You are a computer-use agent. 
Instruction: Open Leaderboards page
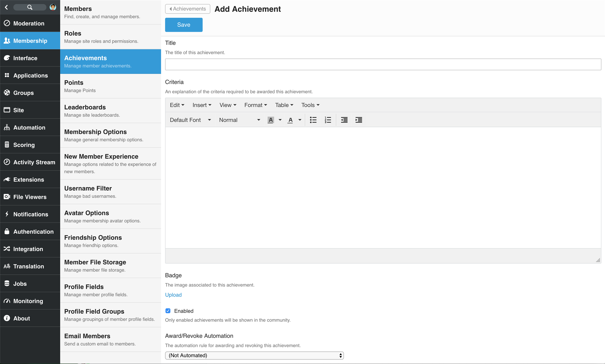click(x=111, y=111)
